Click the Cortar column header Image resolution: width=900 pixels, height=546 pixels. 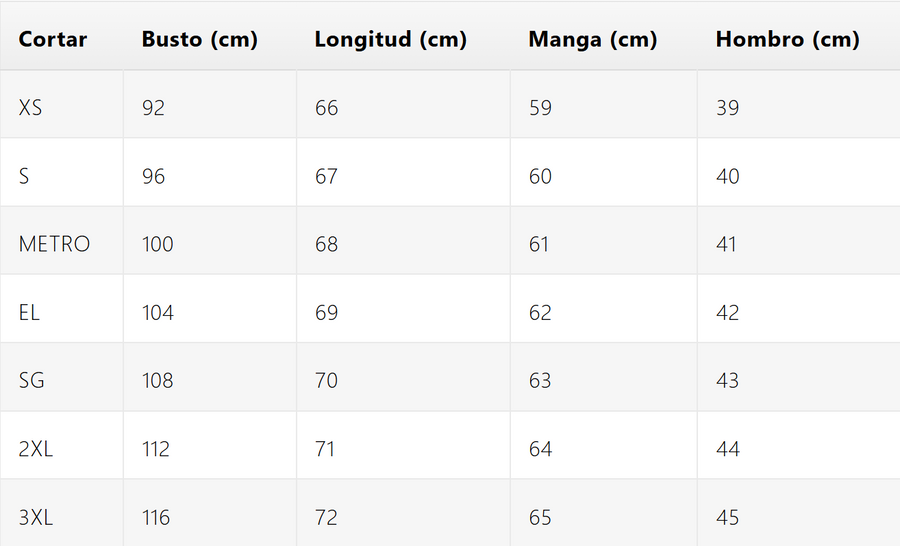click(53, 40)
